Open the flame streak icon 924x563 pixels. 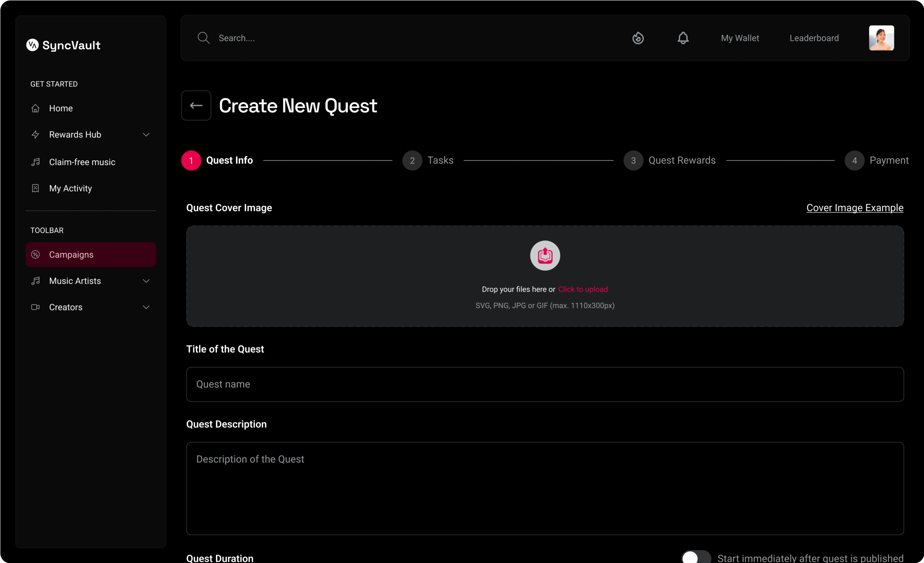638,38
